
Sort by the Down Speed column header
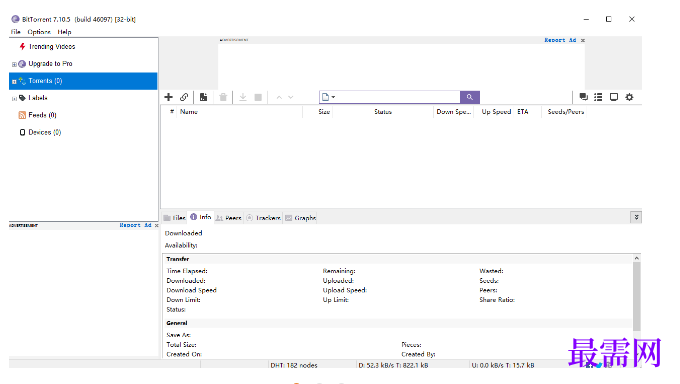coord(454,112)
